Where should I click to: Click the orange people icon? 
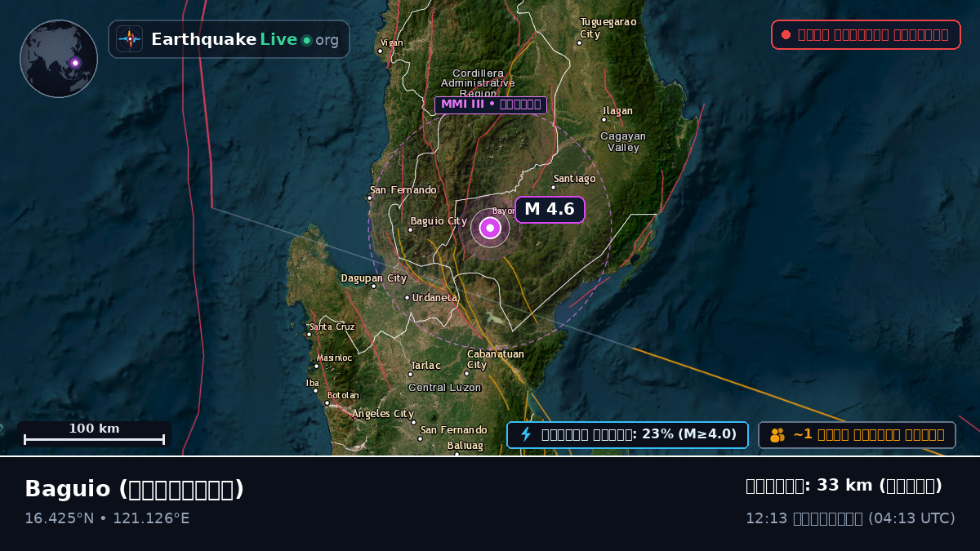(x=777, y=435)
